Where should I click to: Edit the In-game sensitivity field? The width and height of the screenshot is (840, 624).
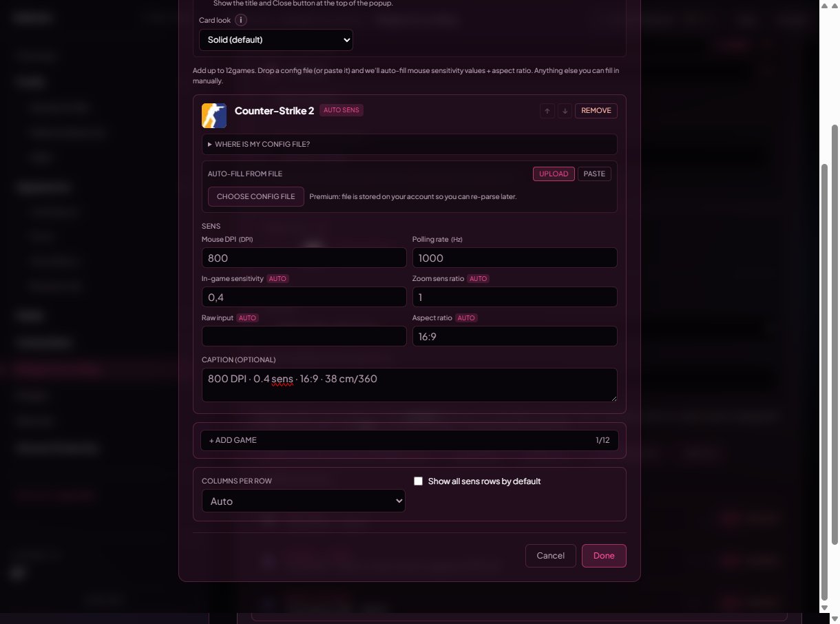point(304,297)
